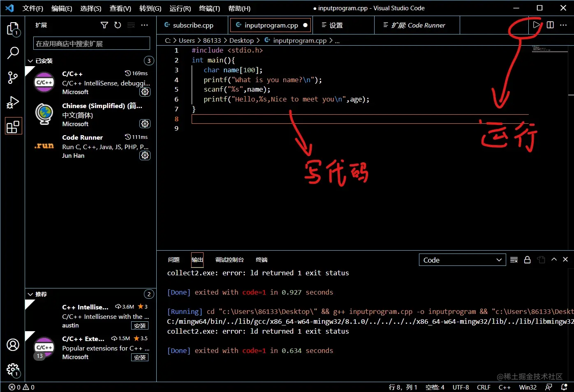Open editor more actions menu

[563, 25]
